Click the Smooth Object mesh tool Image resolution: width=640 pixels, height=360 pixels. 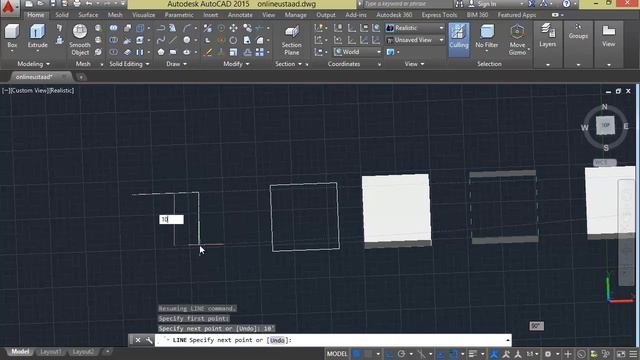[80, 40]
